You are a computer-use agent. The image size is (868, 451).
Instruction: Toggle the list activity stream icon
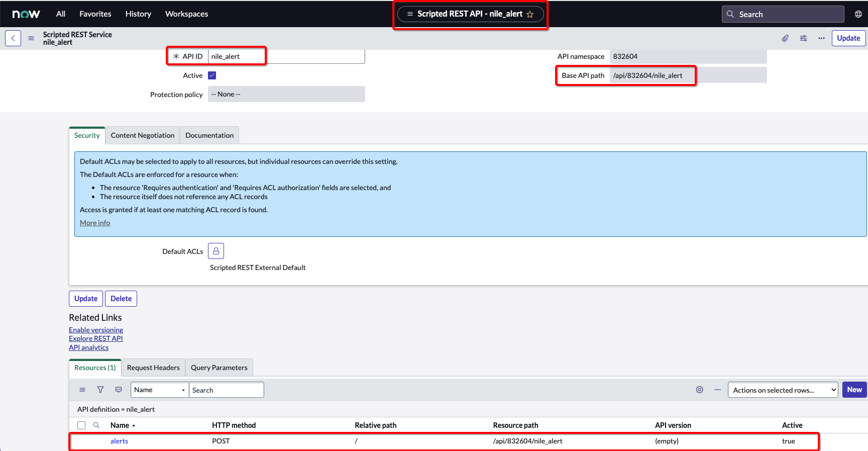(x=119, y=390)
